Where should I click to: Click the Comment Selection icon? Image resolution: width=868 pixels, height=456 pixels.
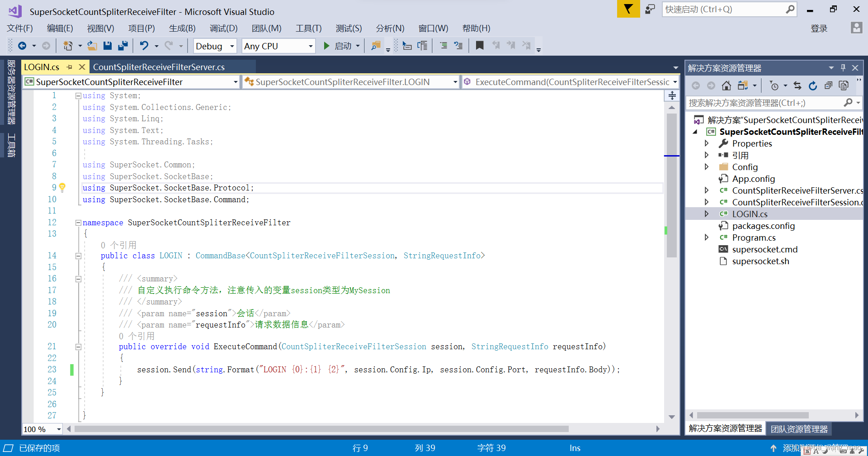[x=443, y=46]
